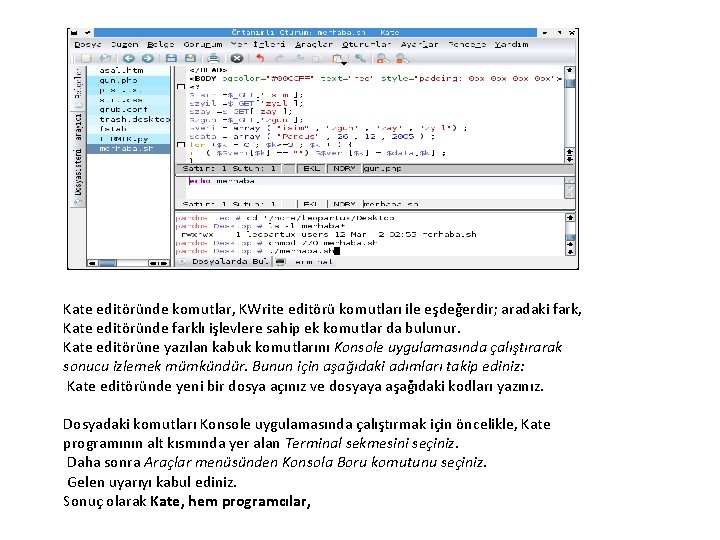The height and width of the screenshot is (540, 720).
Task: Open the Oturumlar menu
Action: coord(366,45)
